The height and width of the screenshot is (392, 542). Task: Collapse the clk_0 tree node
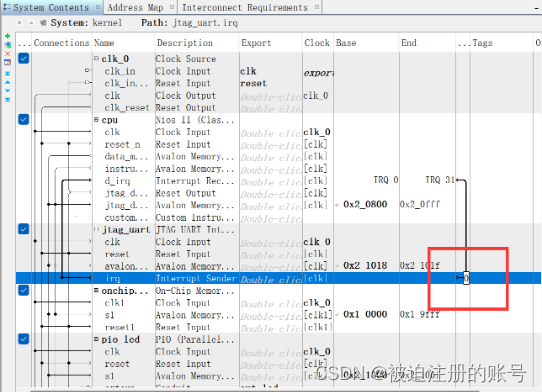tap(96, 58)
